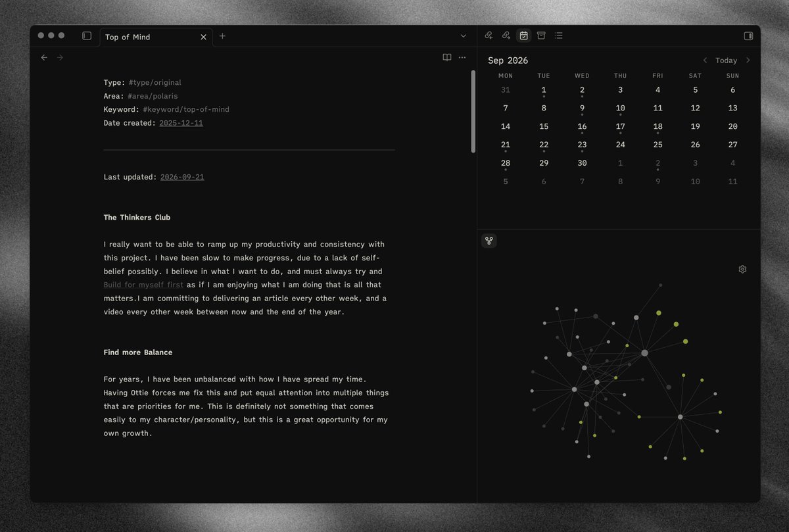Switch to reading view book icon

447,58
